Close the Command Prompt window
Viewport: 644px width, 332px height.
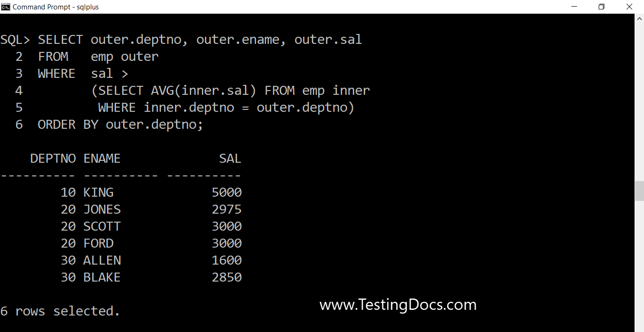click(x=629, y=7)
